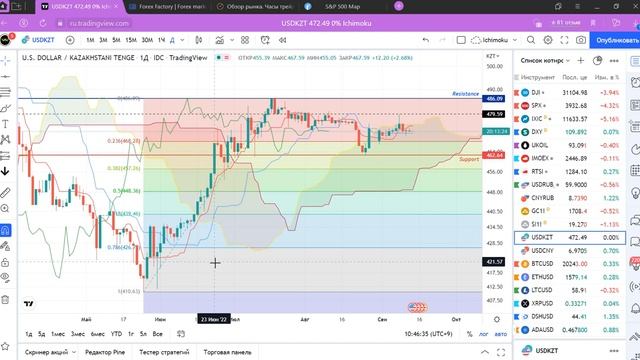Viewport: 640px width, 360px height.
Task: Take a chart snapshot with camera
Action: (581, 40)
